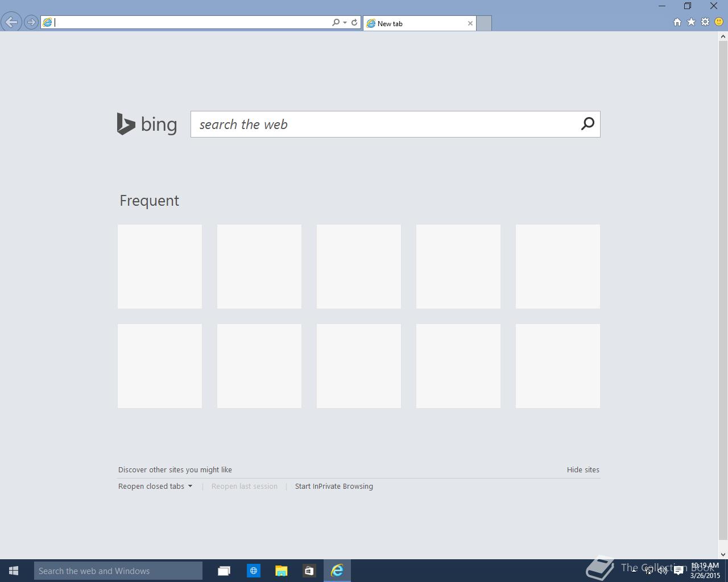Show hidden tray icons arrow

pyautogui.click(x=634, y=570)
